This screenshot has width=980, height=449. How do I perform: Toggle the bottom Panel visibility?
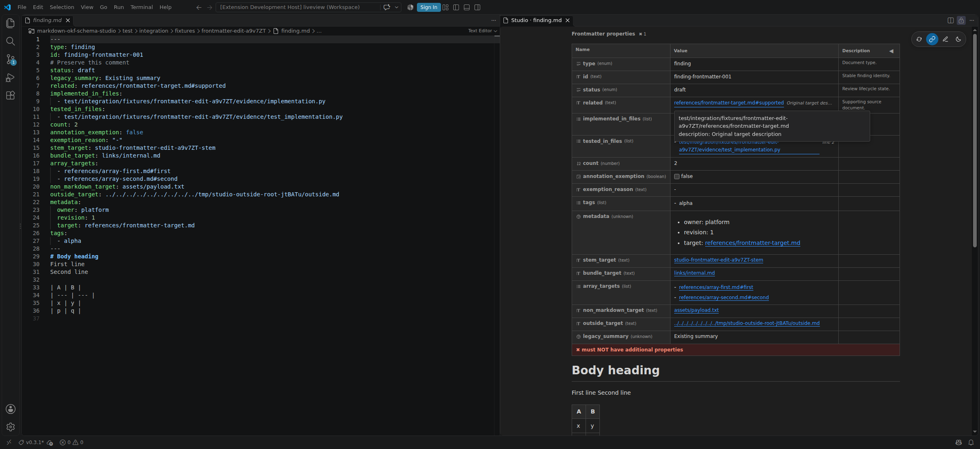(467, 7)
